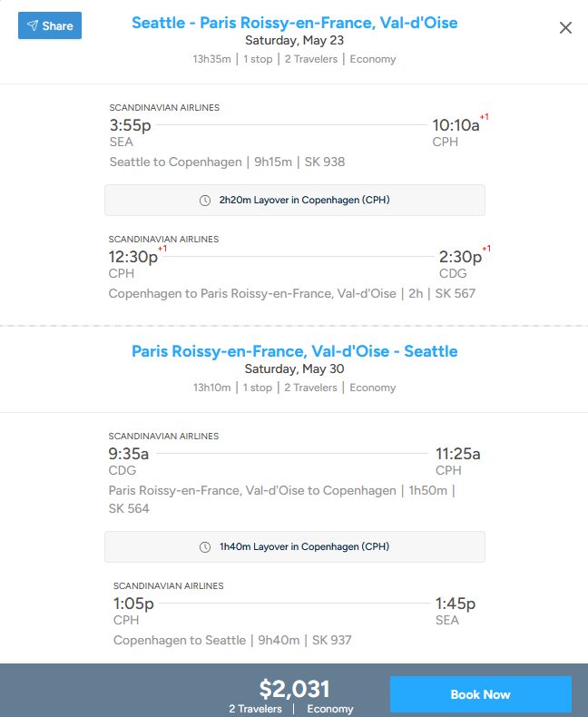588x717 pixels.
Task: Close the flight details panel
Action: (x=565, y=28)
